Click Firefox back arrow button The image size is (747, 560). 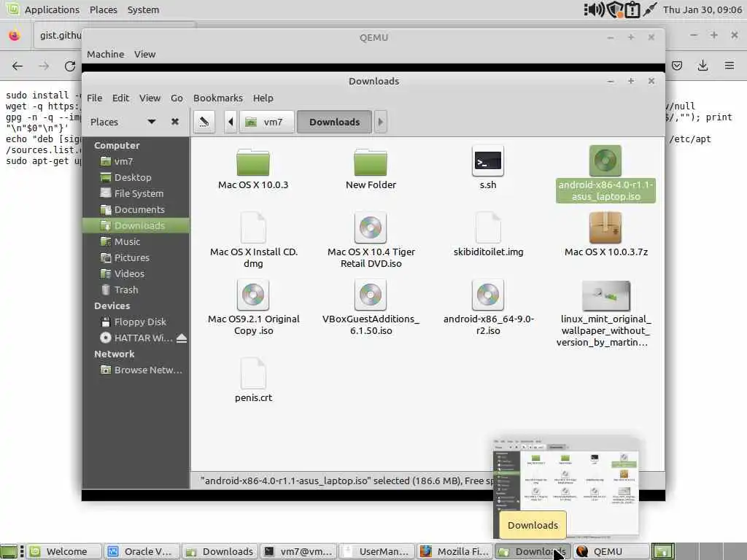point(18,66)
